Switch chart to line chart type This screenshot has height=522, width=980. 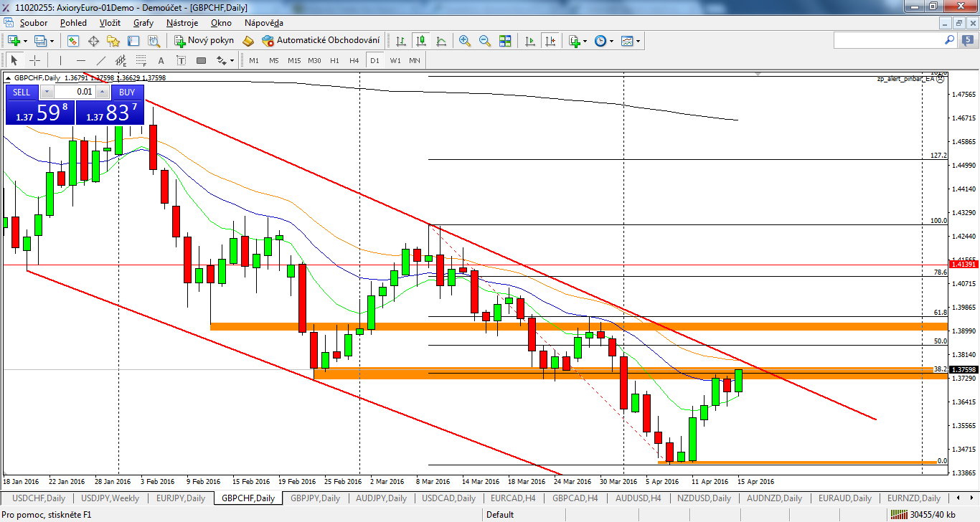click(441, 41)
